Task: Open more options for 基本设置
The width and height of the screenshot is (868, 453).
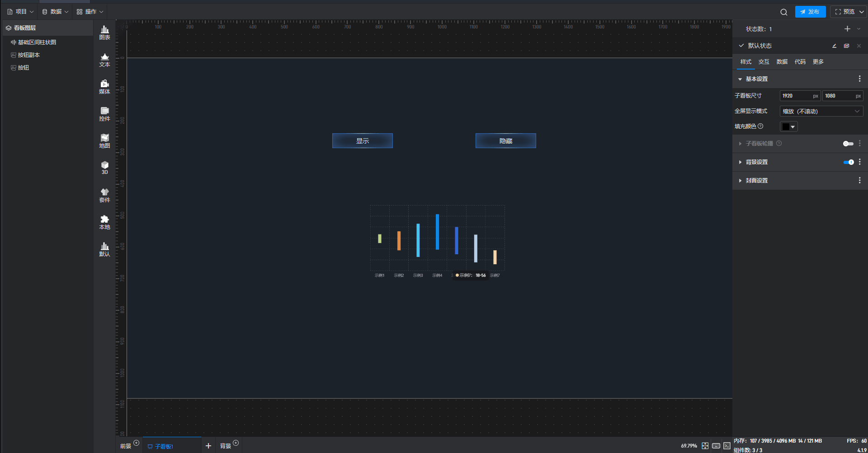Action: click(859, 79)
